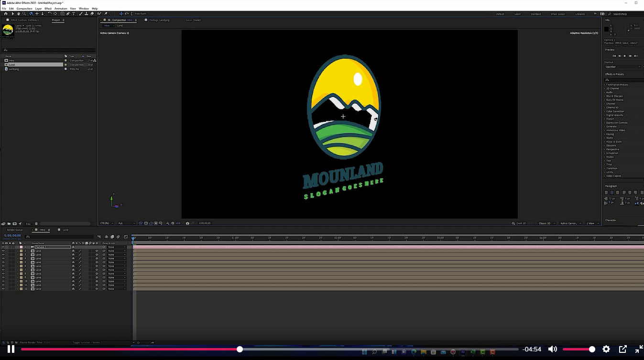The height and width of the screenshot is (360, 644).
Task: Toggle visibility of layer 5 Land
Action: click(3, 262)
